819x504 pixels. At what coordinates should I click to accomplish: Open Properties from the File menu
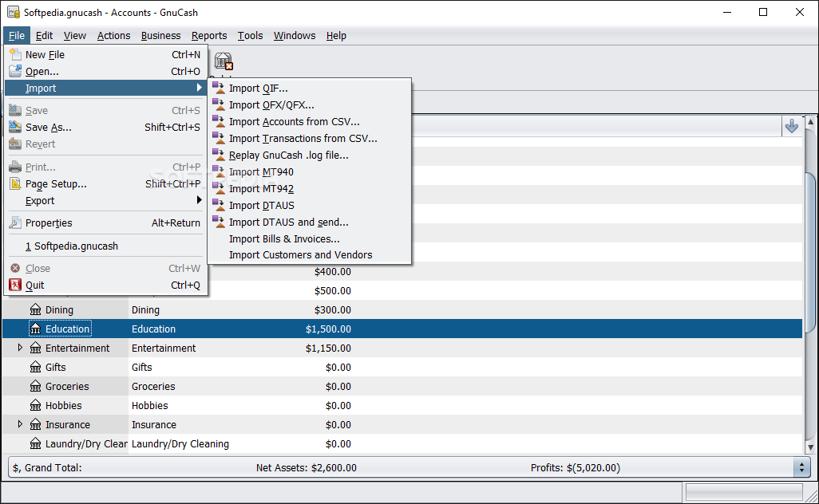pos(106,222)
